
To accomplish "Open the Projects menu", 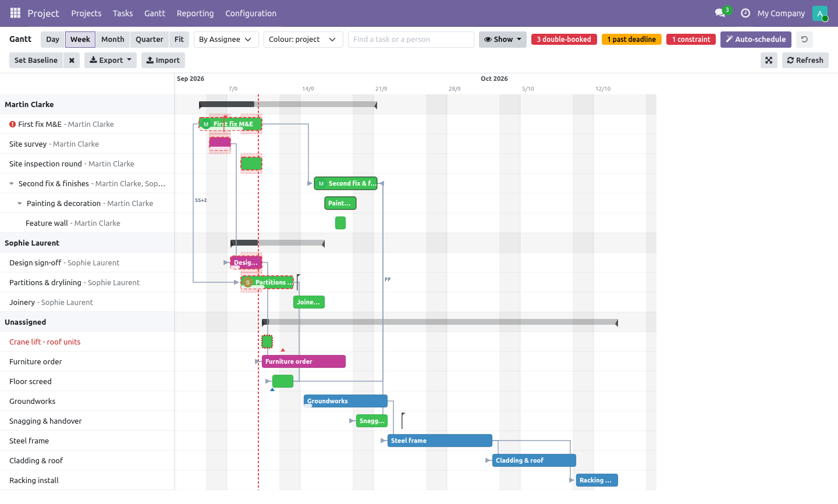I will [x=86, y=13].
